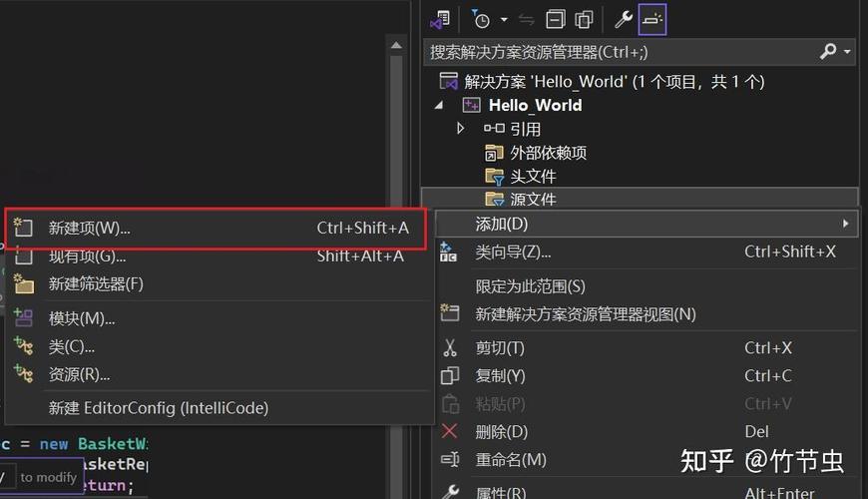The width and height of the screenshot is (868, 499).
Task: Click the search magnifier icon
Action: point(827,52)
